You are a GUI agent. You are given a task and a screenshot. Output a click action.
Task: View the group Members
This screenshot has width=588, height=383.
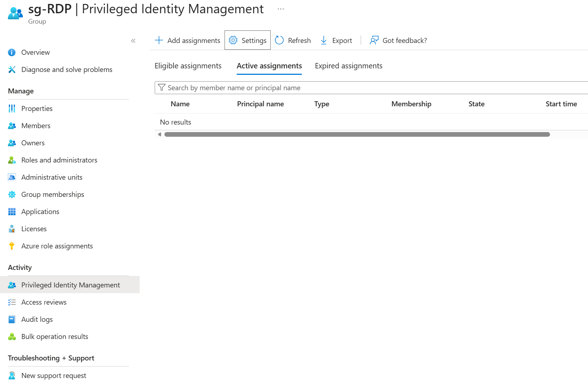(x=36, y=126)
